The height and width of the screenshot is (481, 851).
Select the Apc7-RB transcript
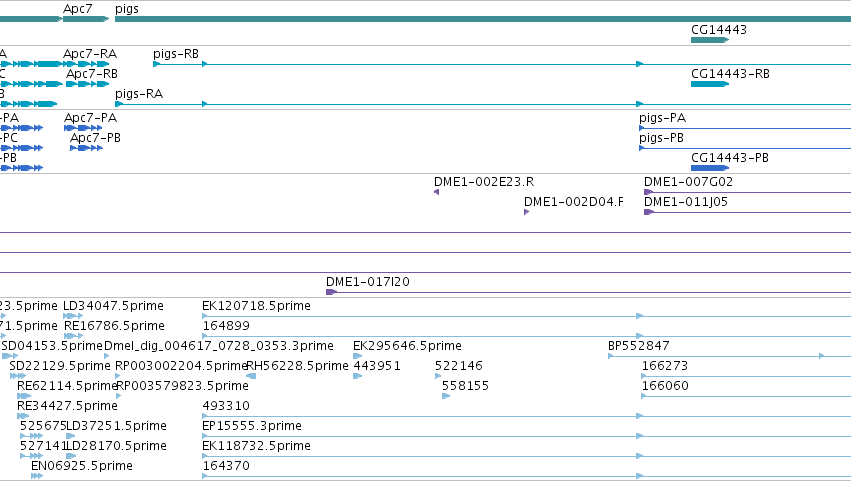point(87,84)
